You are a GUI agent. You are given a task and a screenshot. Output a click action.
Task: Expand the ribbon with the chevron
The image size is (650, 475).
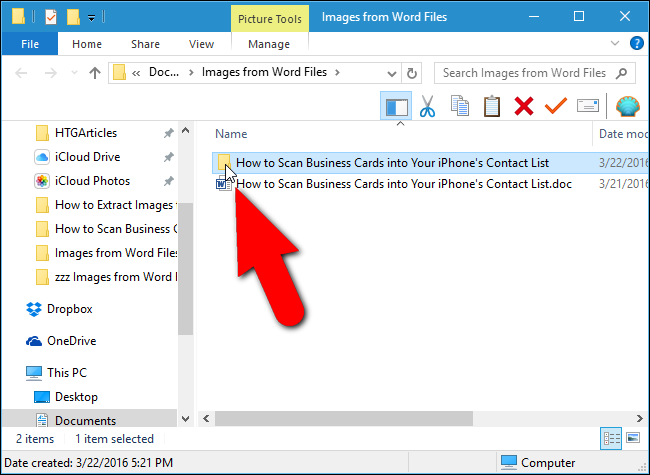(615, 43)
